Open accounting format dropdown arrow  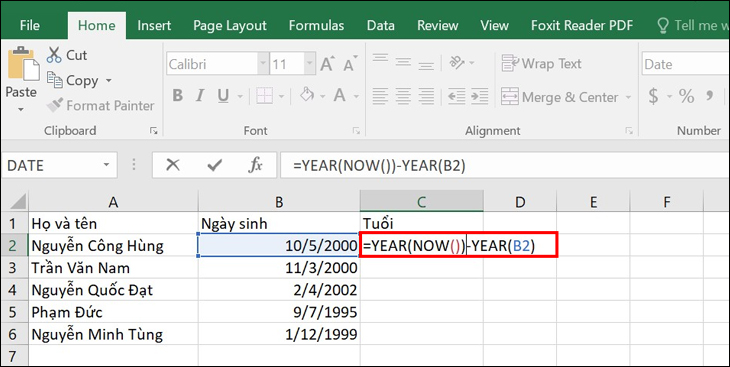point(669,97)
